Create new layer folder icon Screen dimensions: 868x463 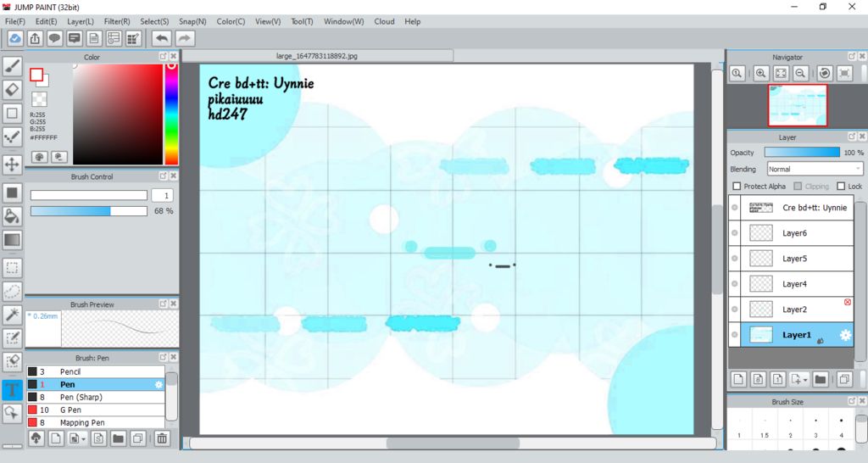[x=821, y=379]
